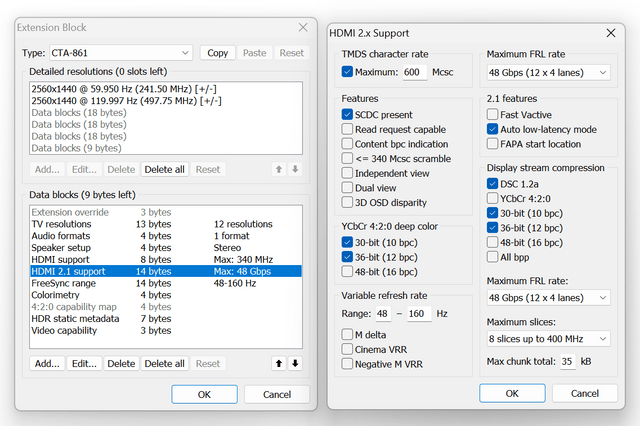Select the HDMI support data block
640x426 pixels.
[x=166, y=260]
